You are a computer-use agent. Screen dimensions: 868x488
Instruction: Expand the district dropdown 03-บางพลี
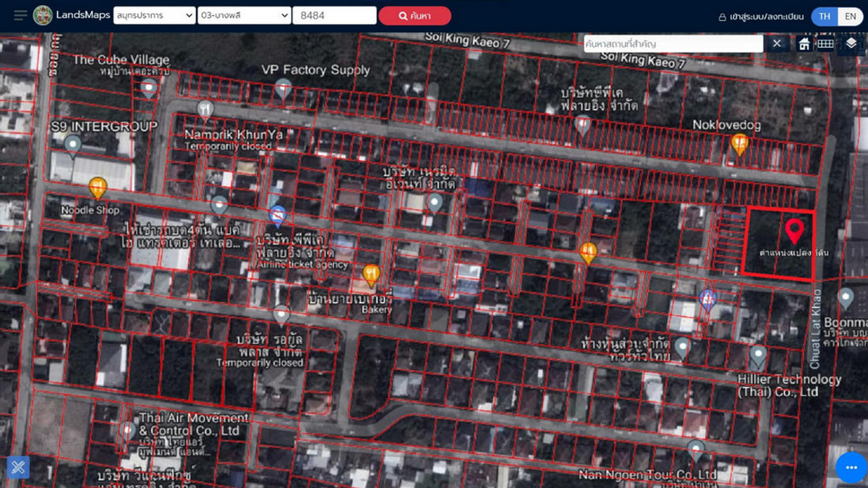[x=244, y=15]
